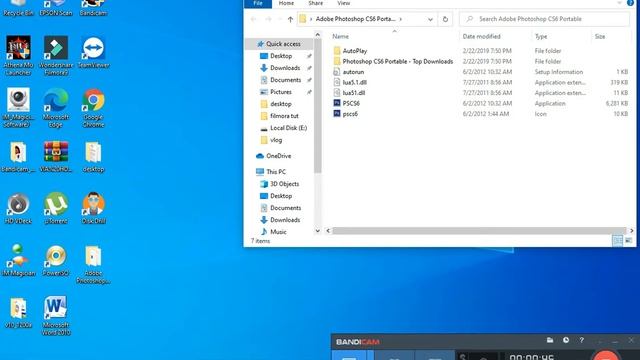Open address bar history dropdown

(430, 19)
